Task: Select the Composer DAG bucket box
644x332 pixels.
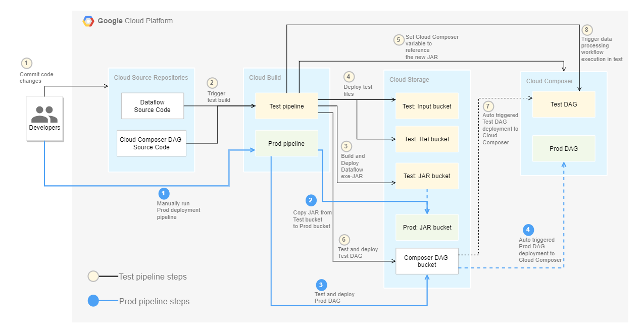Action: click(x=427, y=261)
